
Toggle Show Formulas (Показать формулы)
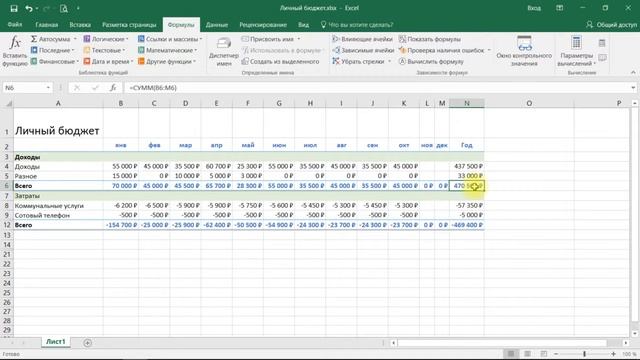coord(430,39)
